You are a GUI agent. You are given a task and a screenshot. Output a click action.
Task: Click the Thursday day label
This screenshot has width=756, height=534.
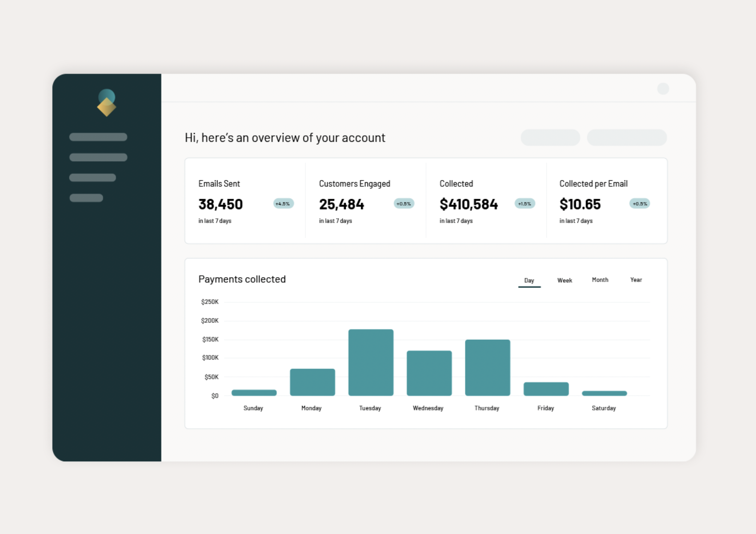point(487,408)
